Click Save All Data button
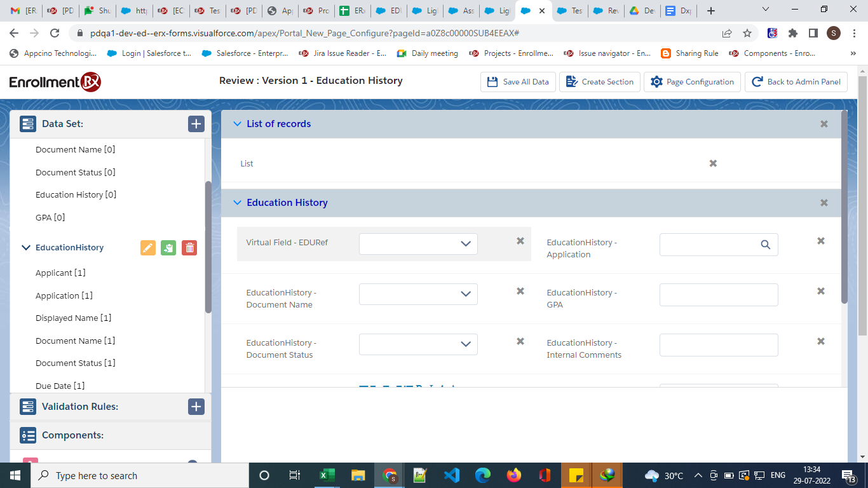 click(x=518, y=82)
